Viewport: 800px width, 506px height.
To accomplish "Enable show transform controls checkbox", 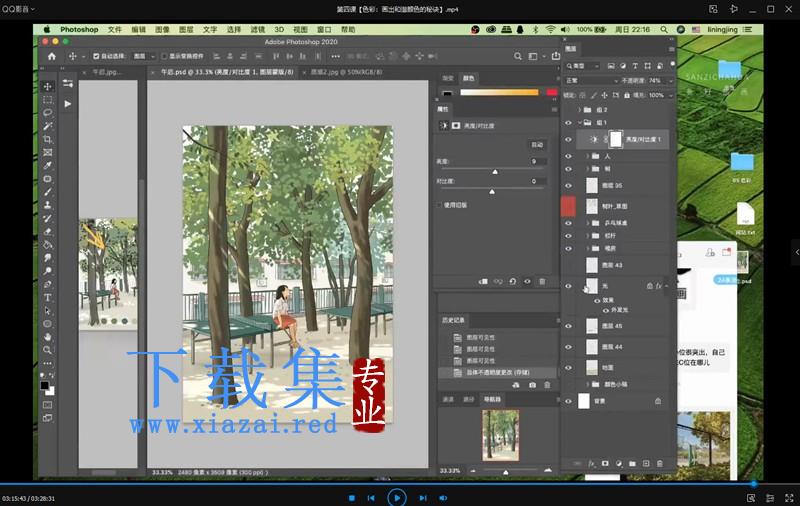I will click(164, 56).
